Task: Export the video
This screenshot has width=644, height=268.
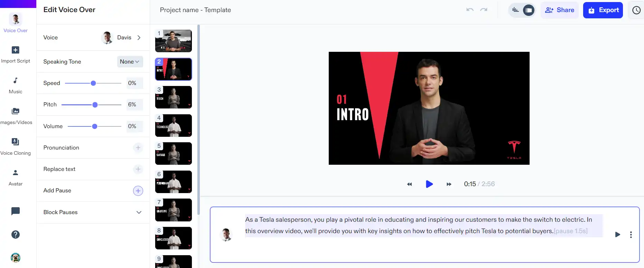Action: (603, 10)
